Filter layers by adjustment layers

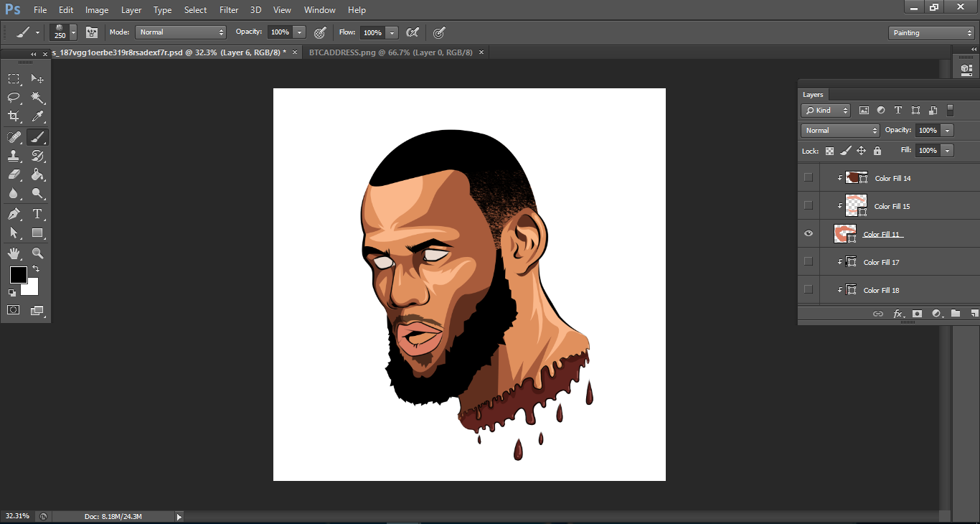tap(881, 111)
